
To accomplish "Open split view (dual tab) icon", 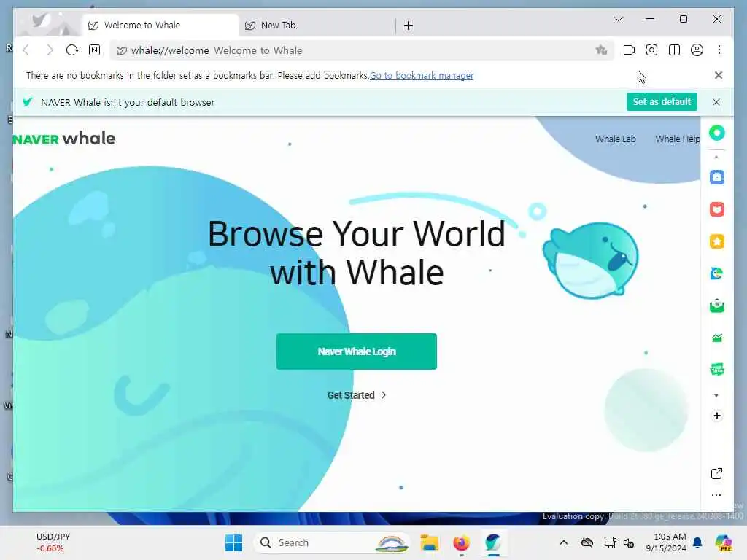I will coord(674,50).
